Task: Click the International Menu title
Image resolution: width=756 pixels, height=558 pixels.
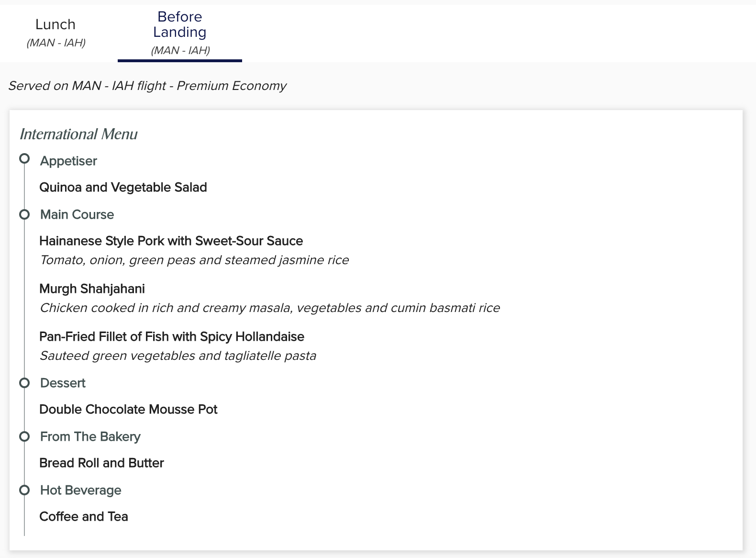Action: [x=78, y=134]
